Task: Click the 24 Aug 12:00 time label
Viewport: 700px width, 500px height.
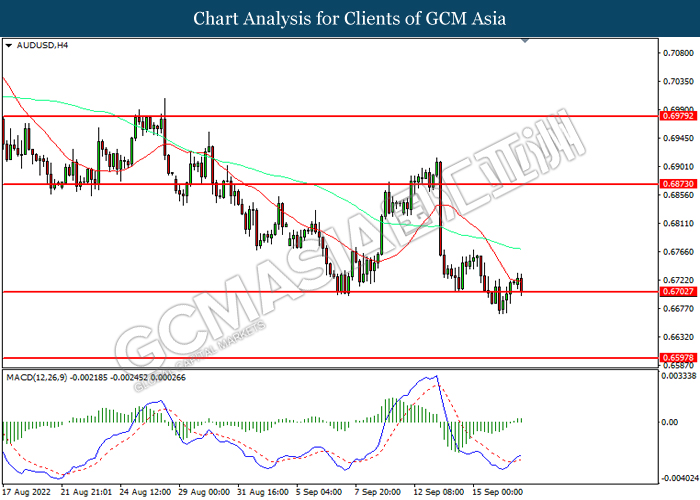Action: [x=145, y=492]
